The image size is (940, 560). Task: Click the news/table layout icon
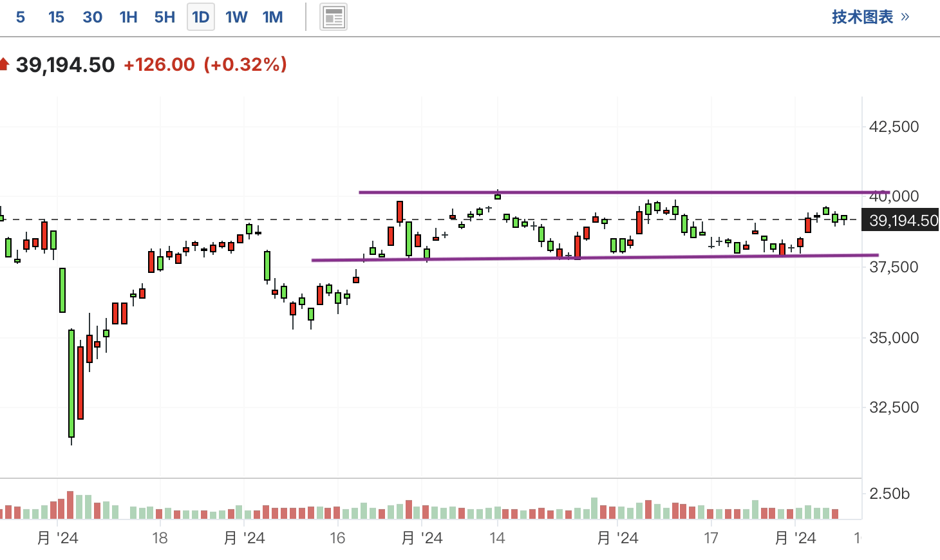point(334,17)
